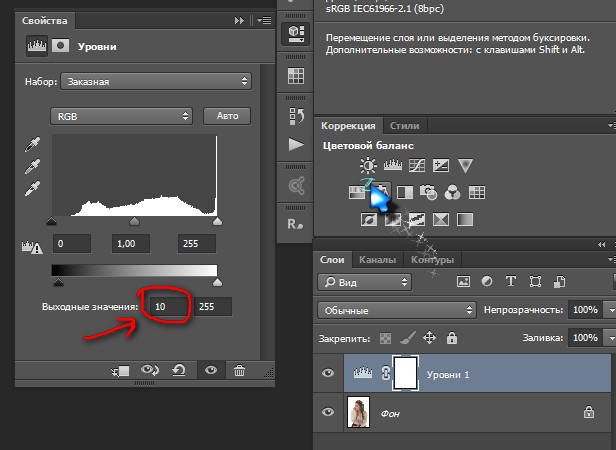Add a Threshold adjustment
This screenshot has height=450, width=616.
pos(417,219)
